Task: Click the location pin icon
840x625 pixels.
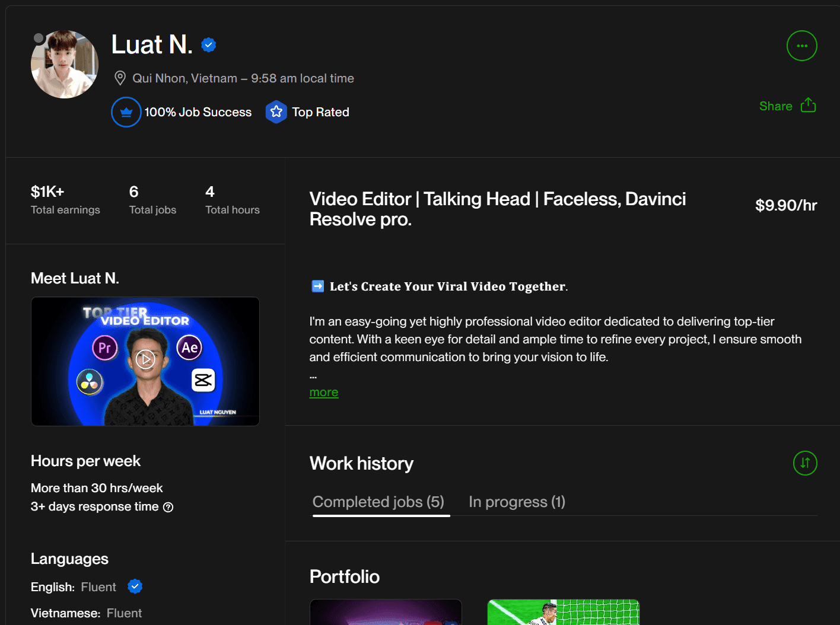Action: [x=120, y=78]
